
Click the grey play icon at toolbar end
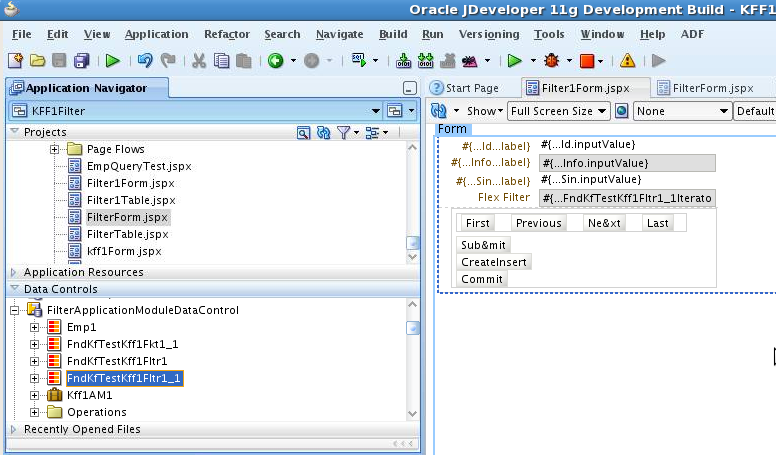(x=659, y=61)
